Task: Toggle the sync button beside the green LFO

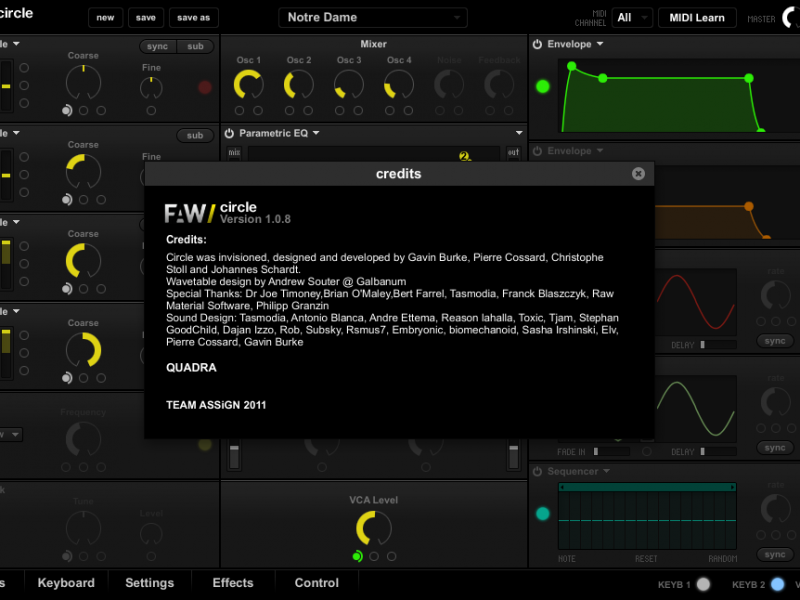Action: point(774,447)
